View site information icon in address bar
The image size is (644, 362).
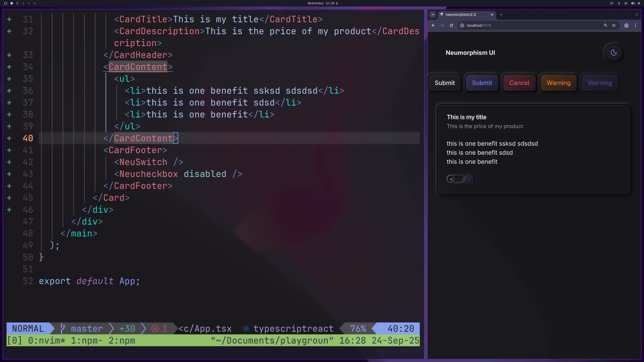pos(462,25)
